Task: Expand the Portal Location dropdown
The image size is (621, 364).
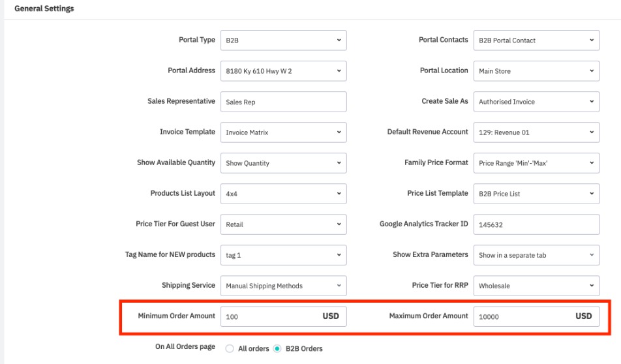Action: (x=536, y=71)
